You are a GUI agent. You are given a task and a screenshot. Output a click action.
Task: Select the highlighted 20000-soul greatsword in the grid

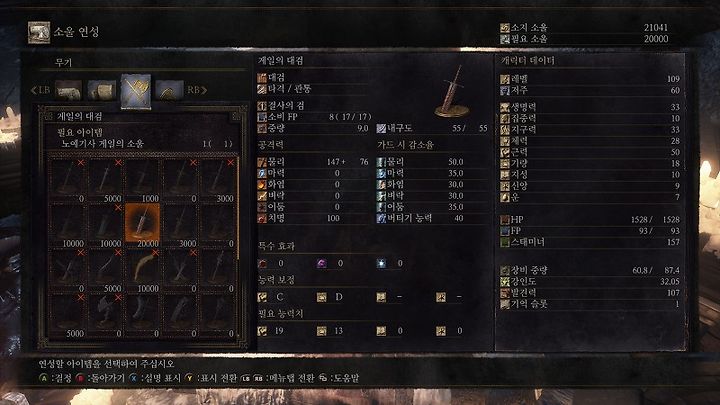pyautogui.click(x=142, y=225)
